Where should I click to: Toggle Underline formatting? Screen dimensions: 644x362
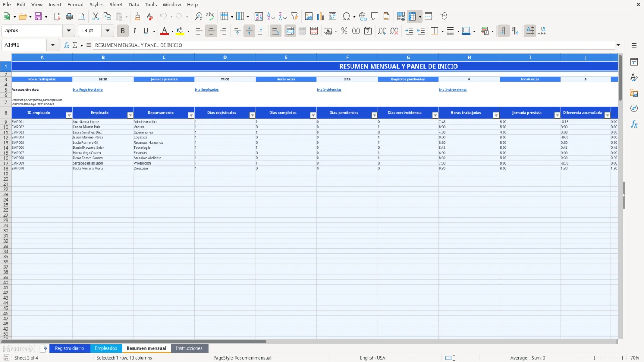(x=146, y=31)
